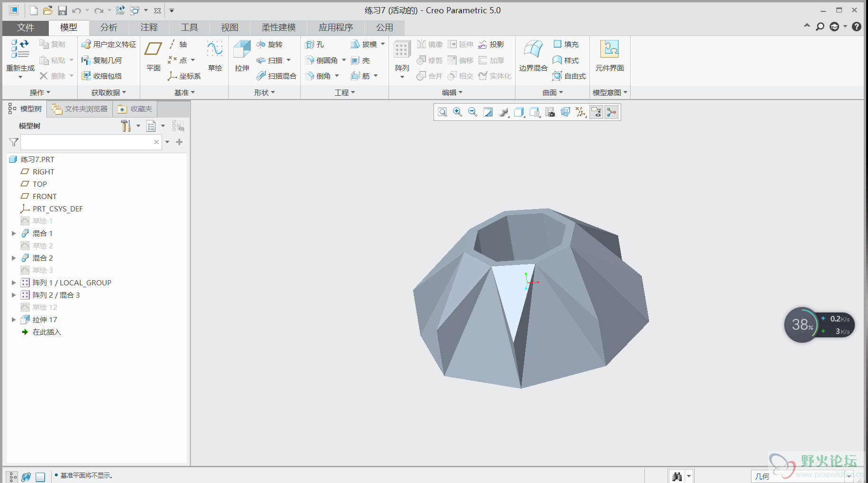The width and height of the screenshot is (868, 483).
Task: Click the binoculars find icon in status bar
Action: [677, 476]
